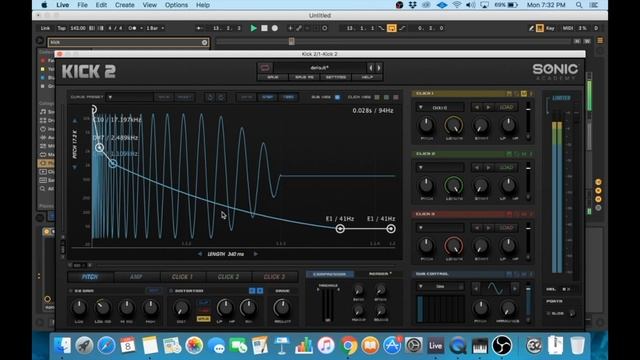The height and width of the screenshot is (360, 640).
Task: Previous Click 3 sample arrow
Action: tap(476, 228)
